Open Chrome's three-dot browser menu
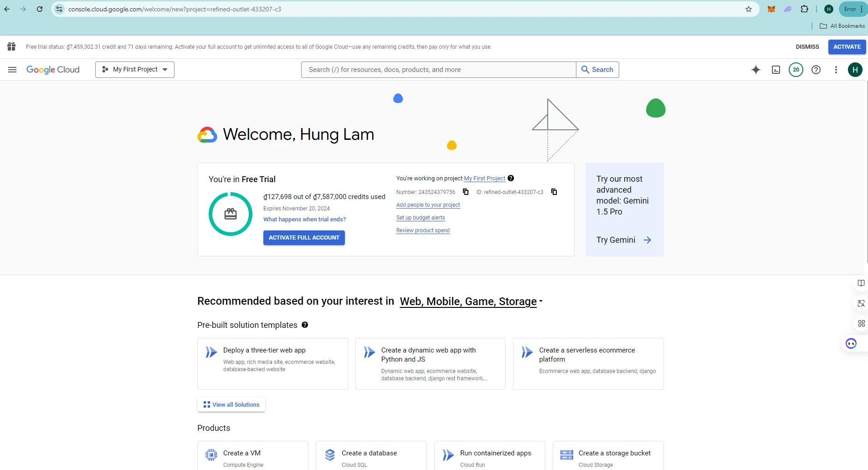Screen dimensions: 868x470 860,9
